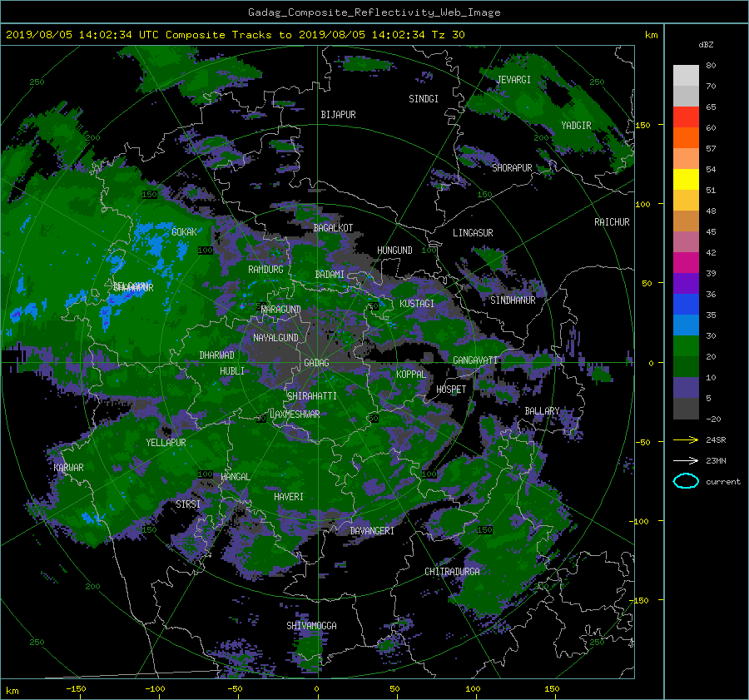Click the BADAMI city label
The height and width of the screenshot is (700, 749).
tap(330, 275)
